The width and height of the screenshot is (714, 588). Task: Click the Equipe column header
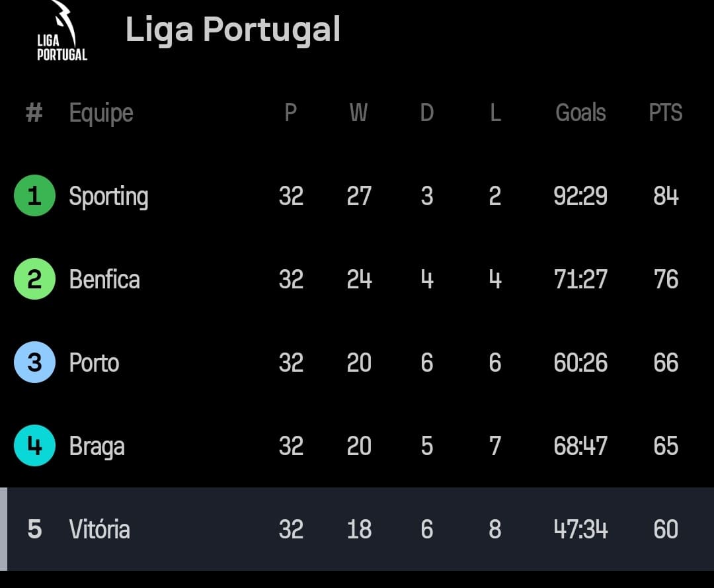tap(101, 113)
